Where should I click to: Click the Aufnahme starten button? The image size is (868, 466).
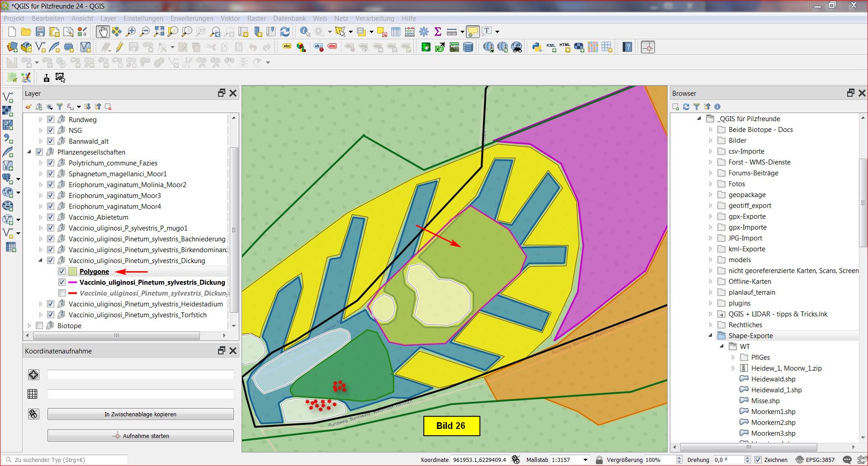[x=140, y=436]
